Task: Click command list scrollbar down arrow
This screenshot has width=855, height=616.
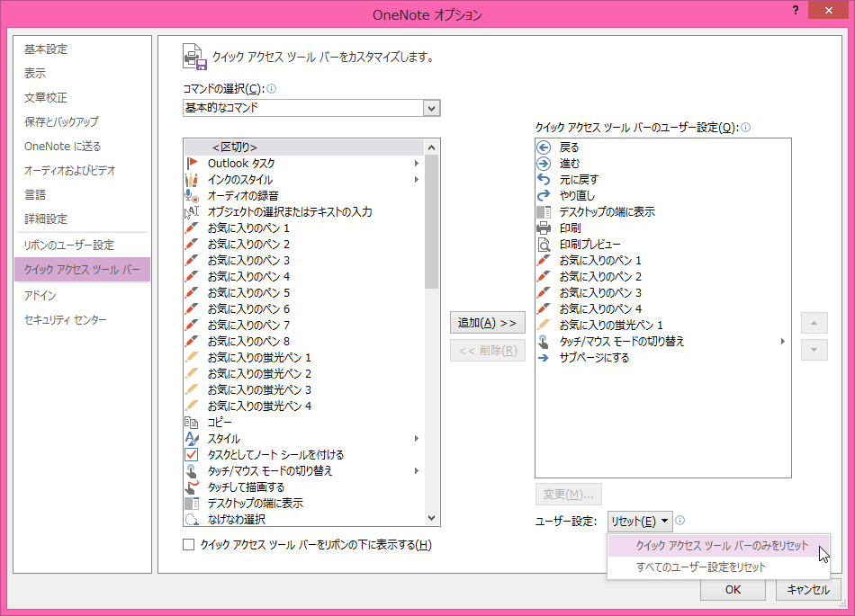Action: (x=431, y=518)
